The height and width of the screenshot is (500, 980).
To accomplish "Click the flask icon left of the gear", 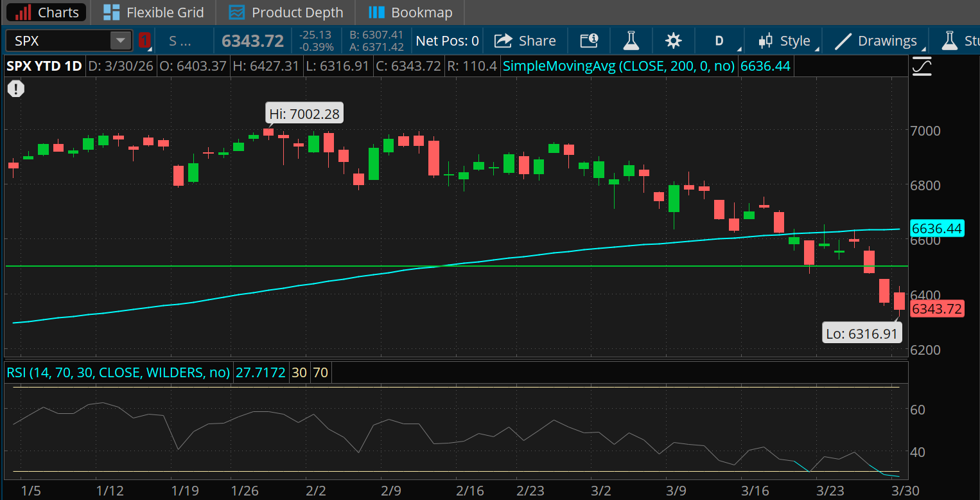I will [x=631, y=40].
